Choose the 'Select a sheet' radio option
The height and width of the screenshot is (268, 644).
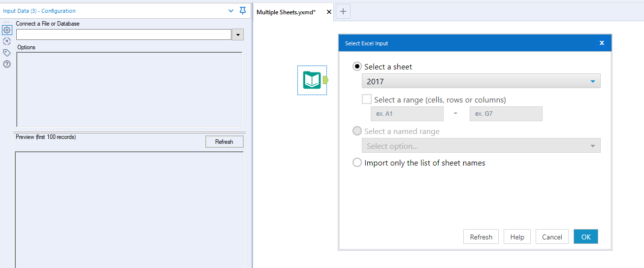coord(357,67)
